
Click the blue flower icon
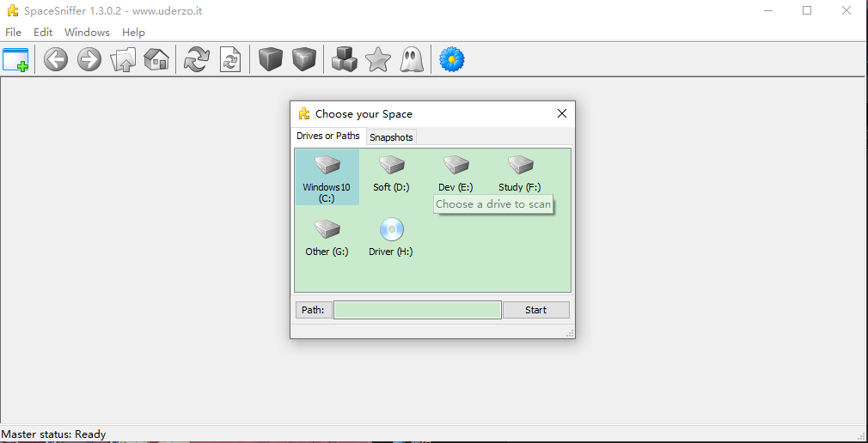[x=452, y=59]
